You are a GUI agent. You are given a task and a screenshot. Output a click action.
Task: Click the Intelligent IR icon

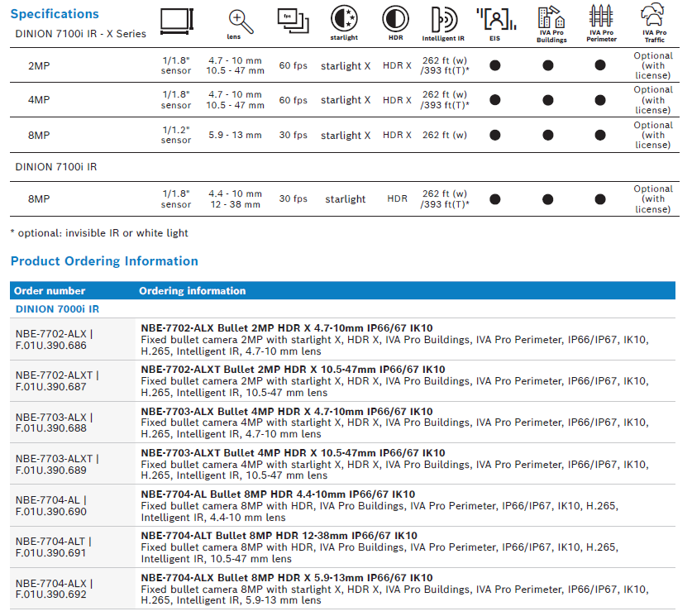445,19
